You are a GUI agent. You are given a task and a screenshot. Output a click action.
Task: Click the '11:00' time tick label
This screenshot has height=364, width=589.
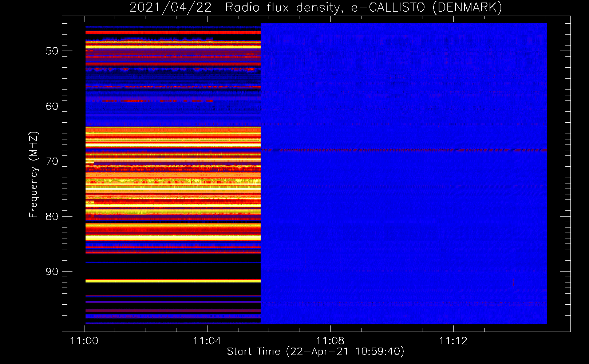[x=84, y=341]
